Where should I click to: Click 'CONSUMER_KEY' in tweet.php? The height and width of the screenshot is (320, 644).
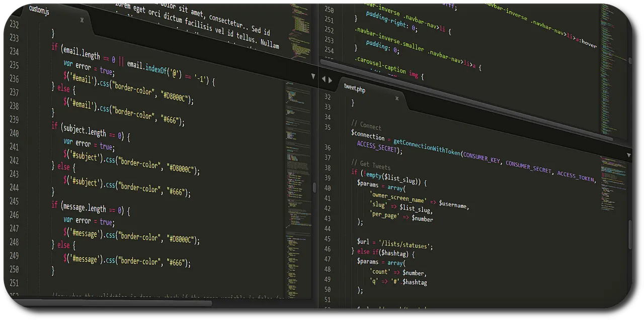tap(482, 158)
